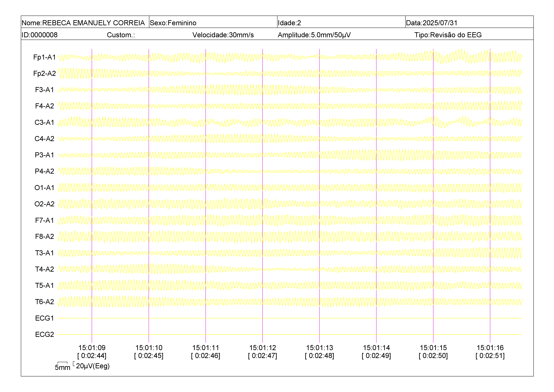Select the ECG2 channel label
The width and height of the screenshot is (554, 392).
pos(44,334)
